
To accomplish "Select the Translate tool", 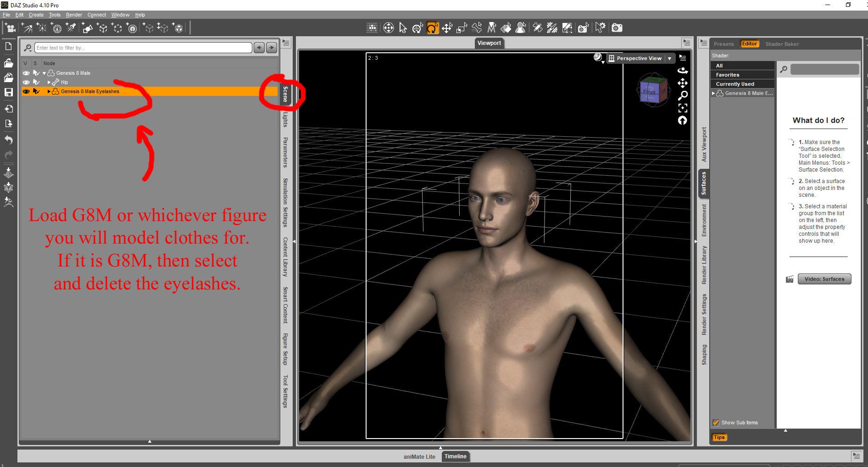I will (x=447, y=28).
